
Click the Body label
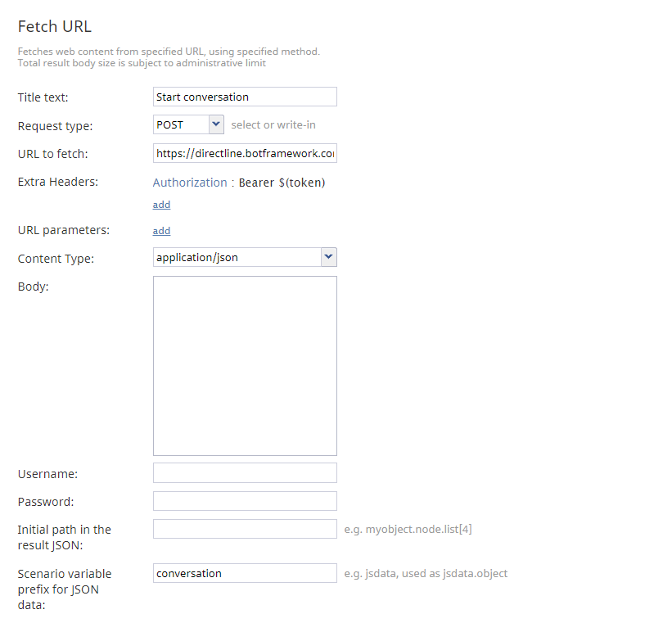coord(33,287)
